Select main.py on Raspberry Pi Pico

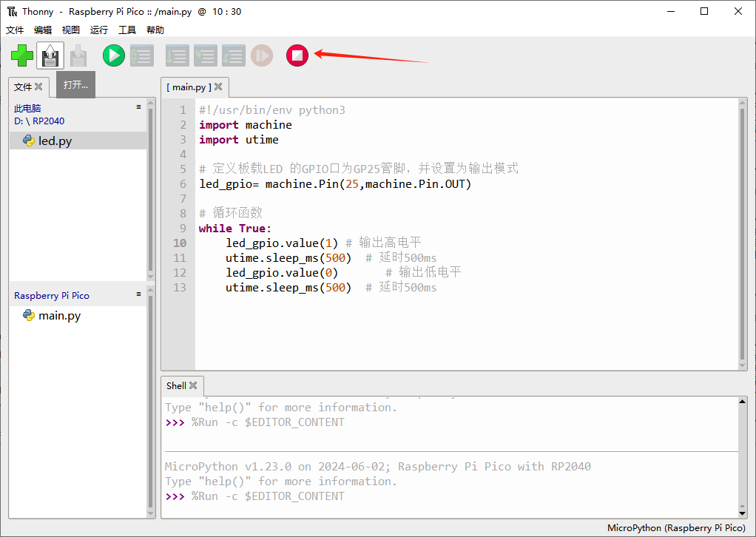[x=78, y=315]
